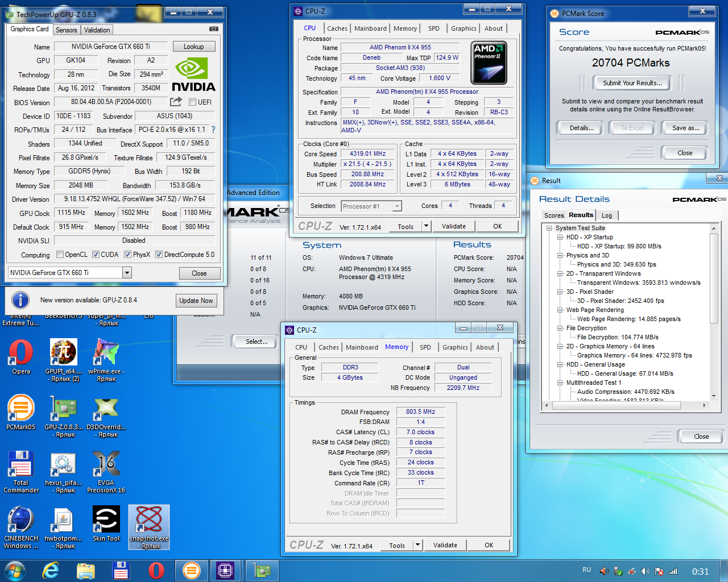This screenshot has width=728, height=582.
Task: Click Validate in the upper CPU-Z window
Action: 453,226
